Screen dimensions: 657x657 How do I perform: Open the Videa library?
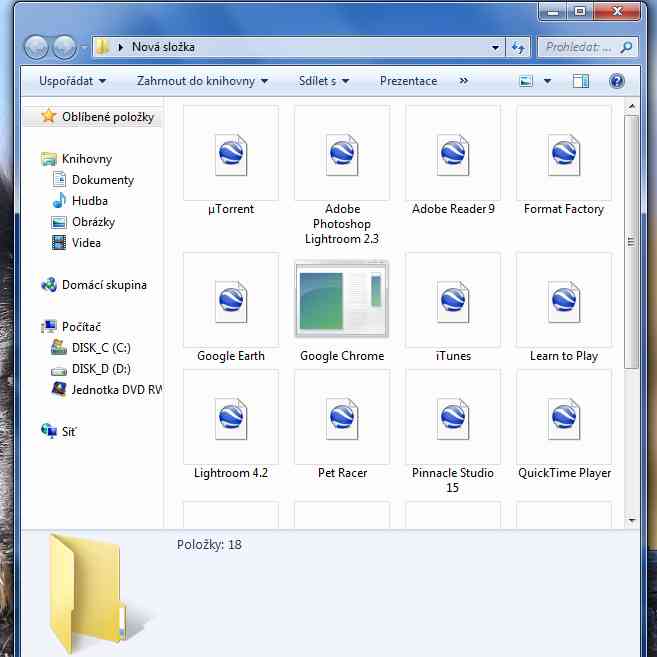click(x=76, y=243)
